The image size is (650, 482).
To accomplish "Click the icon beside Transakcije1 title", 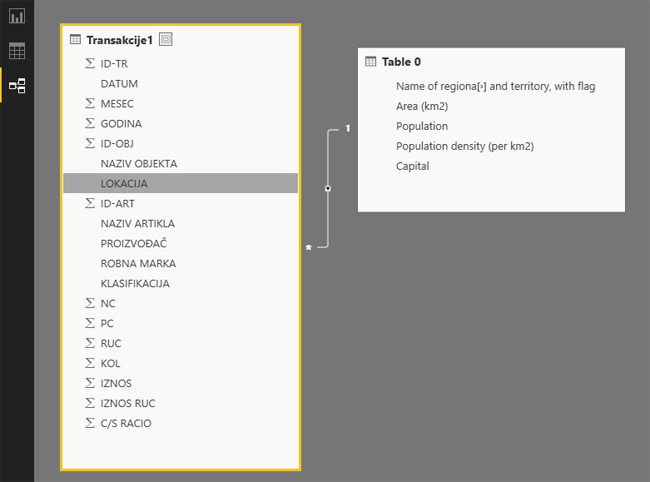I will [x=166, y=40].
